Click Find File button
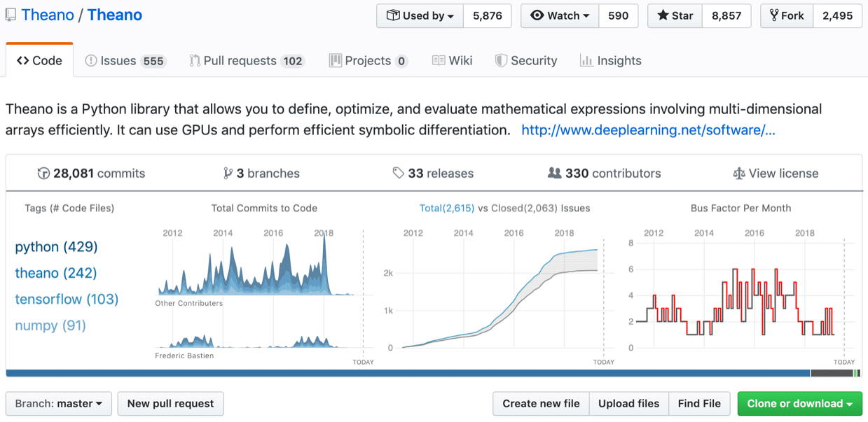The width and height of the screenshot is (868, 422). click(x=699, y=404)
